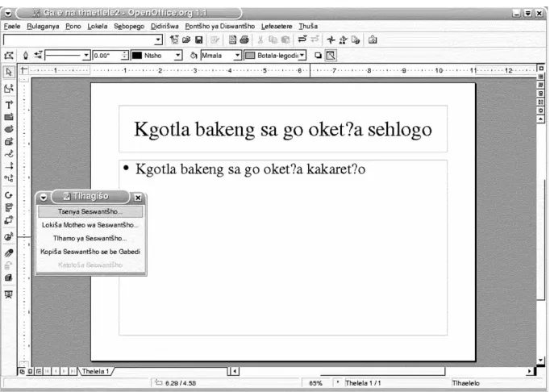Select the Connector tool

coord(9,178)
